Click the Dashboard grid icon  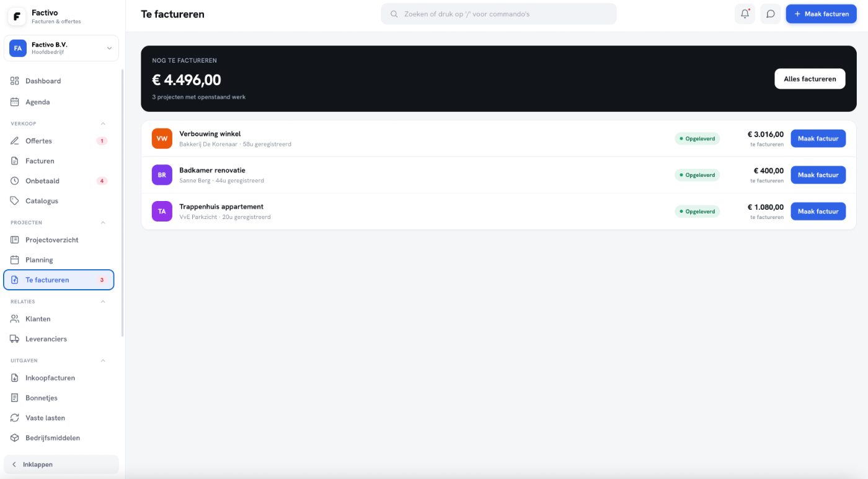15,81
